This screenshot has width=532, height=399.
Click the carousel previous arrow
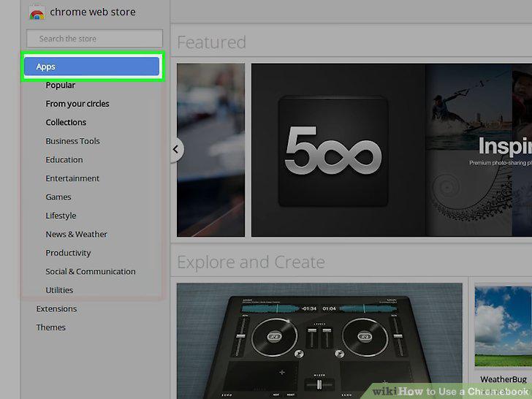coord(176,149)
